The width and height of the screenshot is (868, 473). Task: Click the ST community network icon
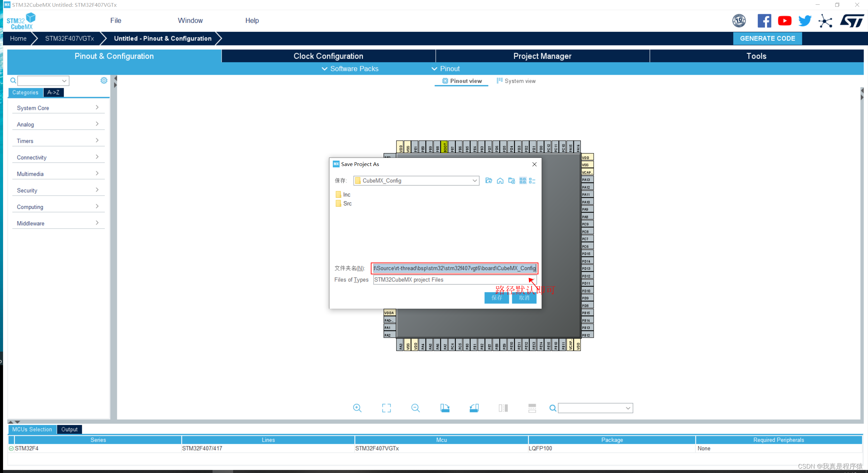click(x=825, y=21)
